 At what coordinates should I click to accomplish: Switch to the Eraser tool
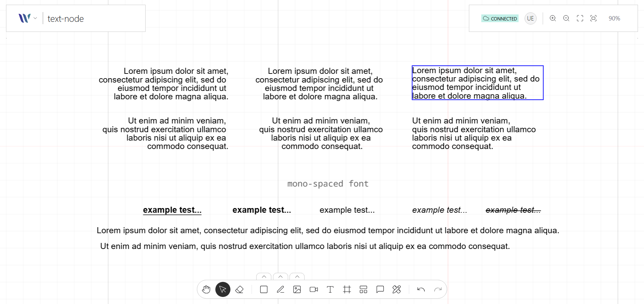239,289
